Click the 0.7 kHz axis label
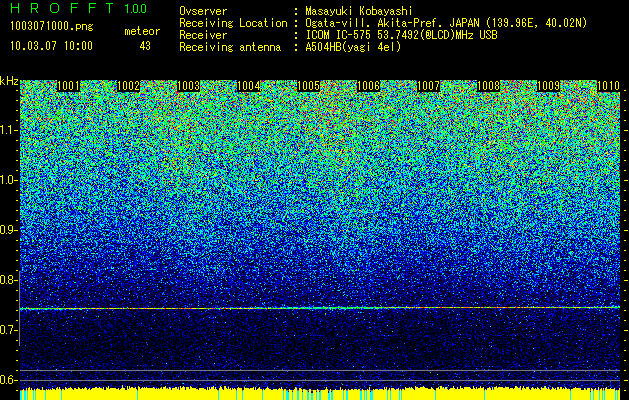The height and width of the screenshot is (400, 629). pos(8,330)
